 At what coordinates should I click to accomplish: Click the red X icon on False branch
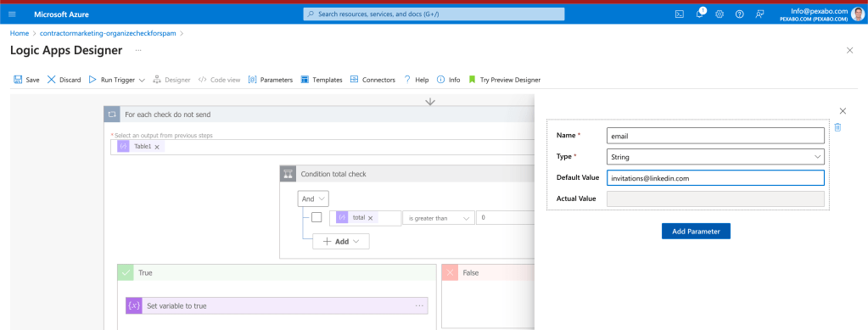point(450,272)
